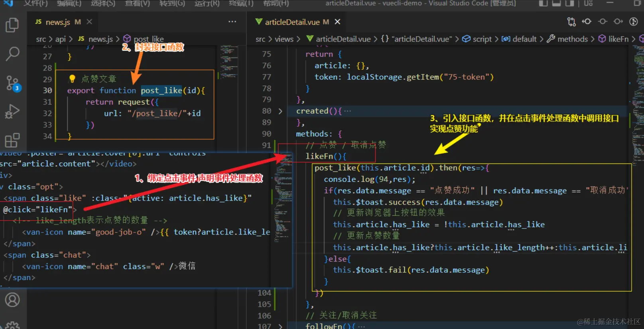The image size is (644, 329).
Task: Toggle the bottom panel layout button
Action: tap(557, 3)
